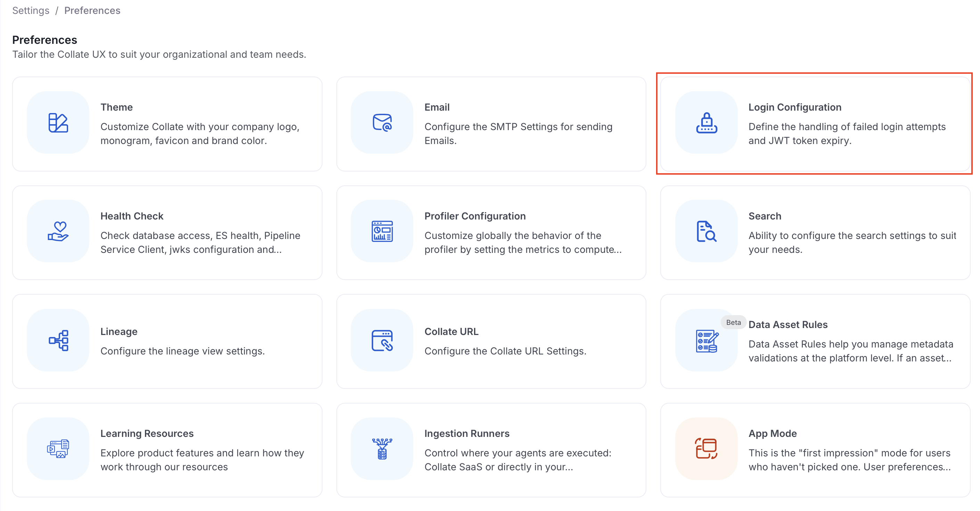
Task: Click 'Control where your agents are executed' text
Action: click(x=518, y=460)
